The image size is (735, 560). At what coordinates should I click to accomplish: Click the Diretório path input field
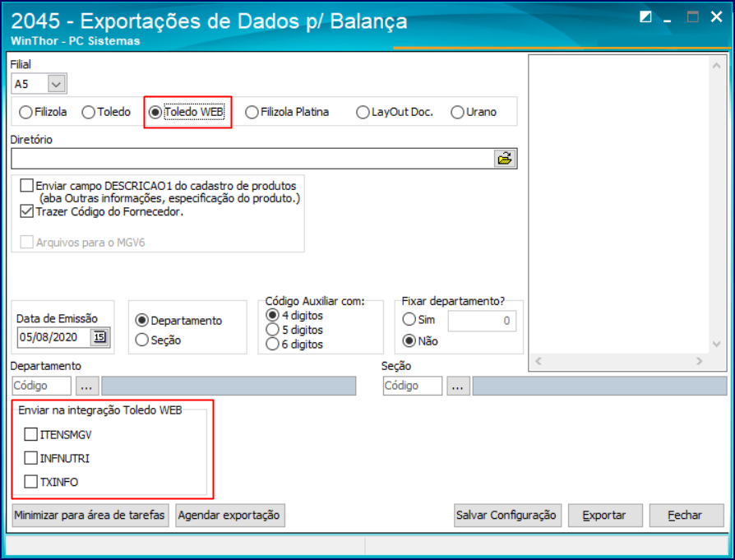[252, 159]
